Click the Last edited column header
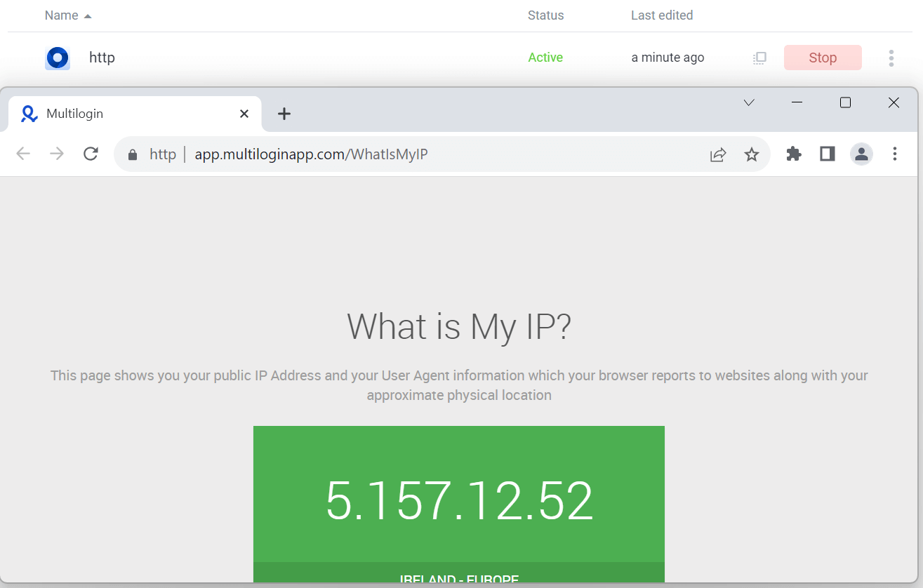Image resolution: width=923 pixels, height=588 pixels. click(x=661, y=15)
